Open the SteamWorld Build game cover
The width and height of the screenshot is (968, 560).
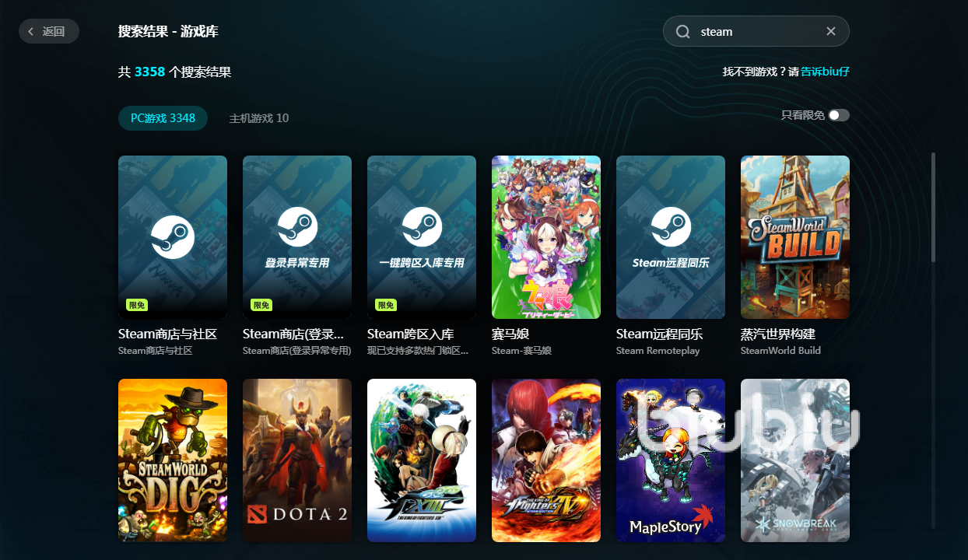pyautogui.click(x=795, y=237)
